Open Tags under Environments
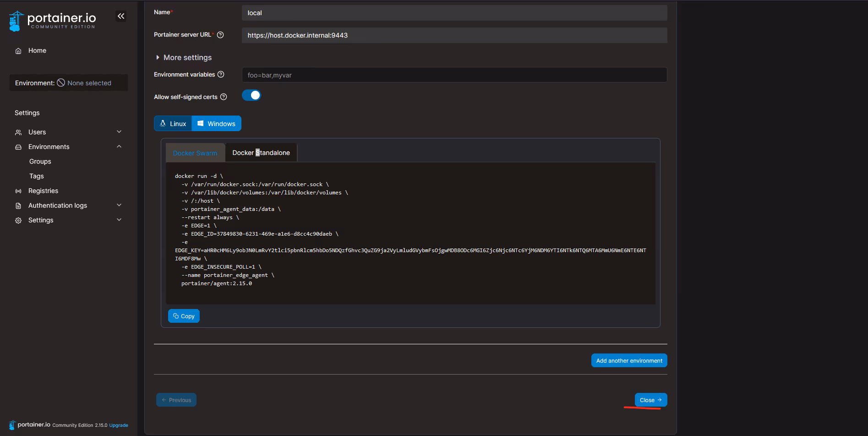Viewport: 868px width, 436px height. click(37, 176)
